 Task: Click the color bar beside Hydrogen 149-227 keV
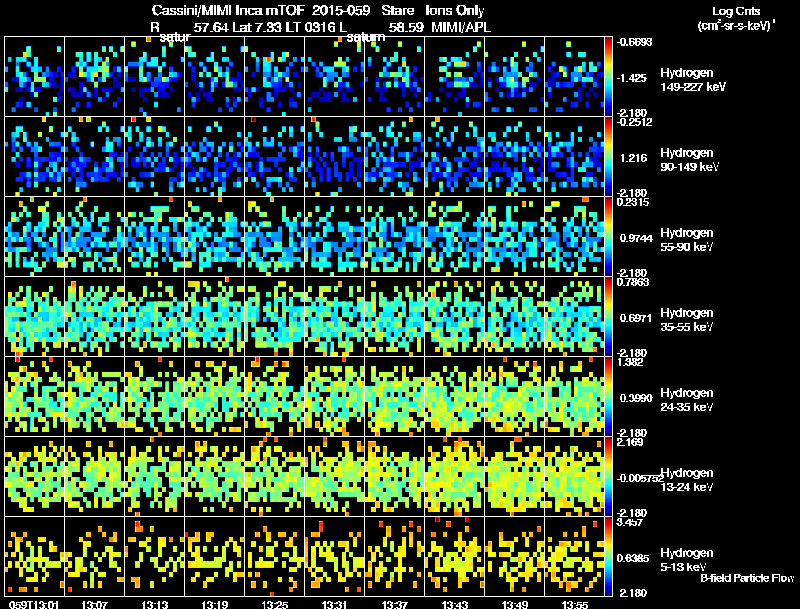pos(608,76)
